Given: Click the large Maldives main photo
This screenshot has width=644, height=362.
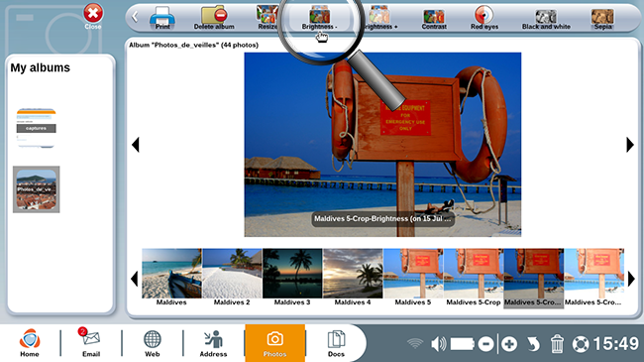Looking at the screenshot, I should [382, 145].
